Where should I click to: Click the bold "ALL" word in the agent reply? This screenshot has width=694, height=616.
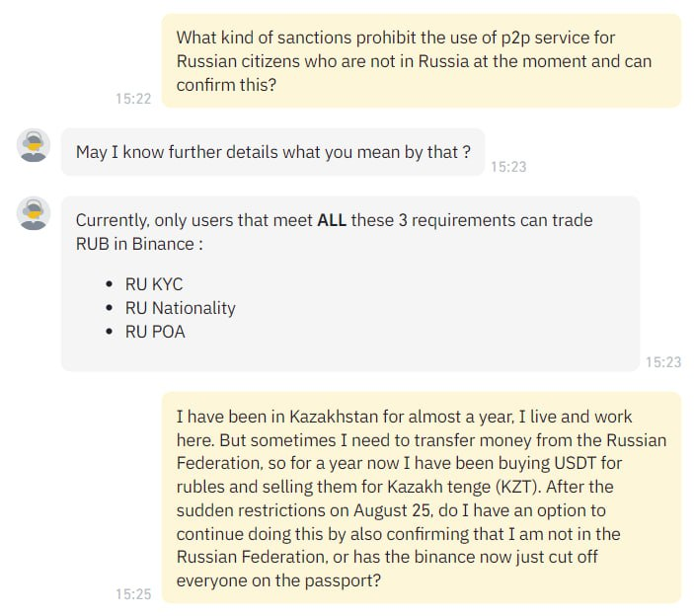pyautogui.click(x=332, y=220)
